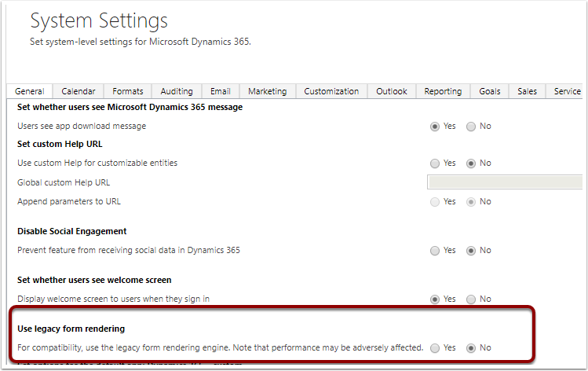Viewport: 588px width, 371px height.
Task: Click the System Settings title
Action: 99,20
